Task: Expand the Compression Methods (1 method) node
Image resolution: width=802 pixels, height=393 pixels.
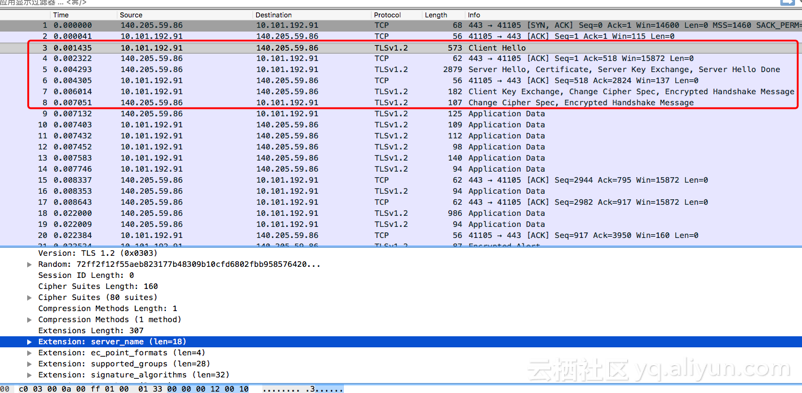Action: (x=29, y=320)
